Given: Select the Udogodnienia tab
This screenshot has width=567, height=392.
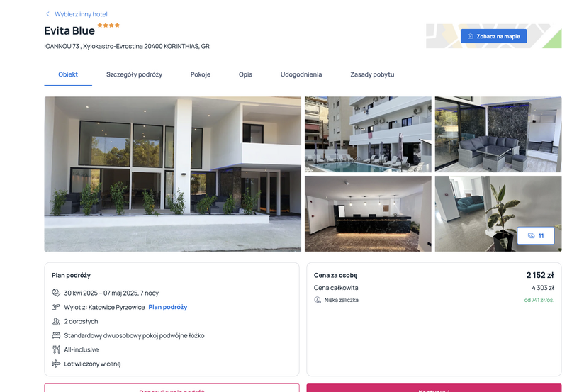Looking at the screenshot, I should [301, 74].
